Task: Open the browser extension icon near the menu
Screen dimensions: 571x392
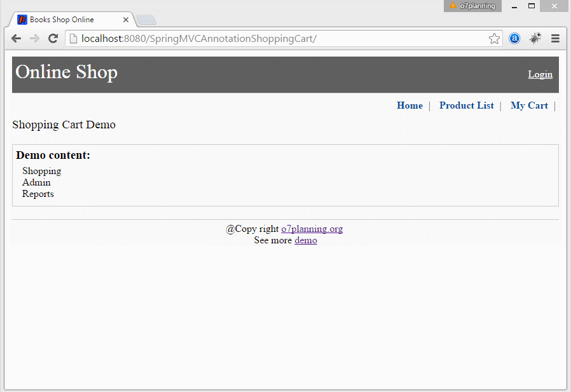Action: [x=535, y=38]
